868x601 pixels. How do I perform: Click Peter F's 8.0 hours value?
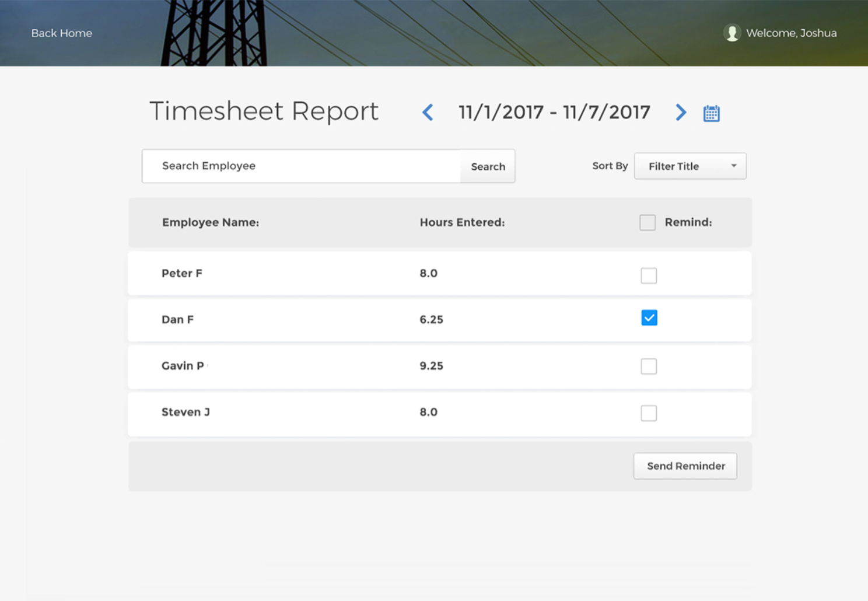pyautogui.click(x=428, y=273)
